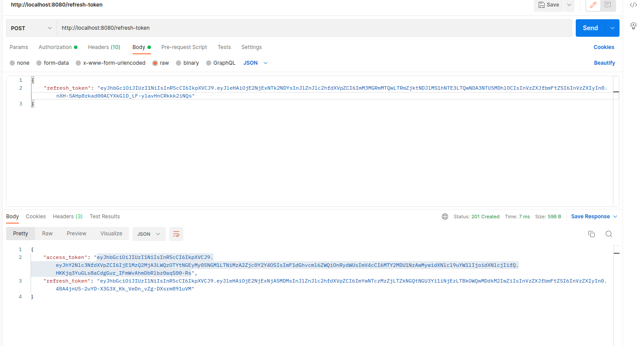Beautify the request body JSON
The height and width of the screenshot is (346, 644).
[604, 63]
